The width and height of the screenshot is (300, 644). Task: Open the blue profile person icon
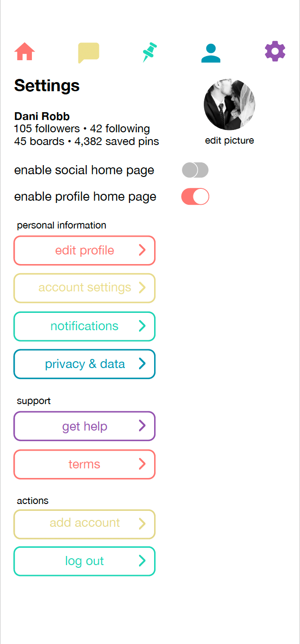point(211,53)
